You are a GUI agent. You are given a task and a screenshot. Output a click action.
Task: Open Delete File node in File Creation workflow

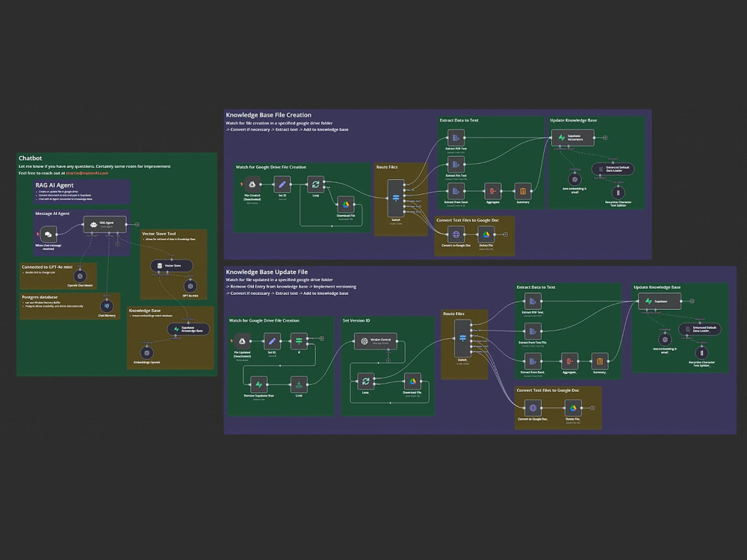[486, 234]
